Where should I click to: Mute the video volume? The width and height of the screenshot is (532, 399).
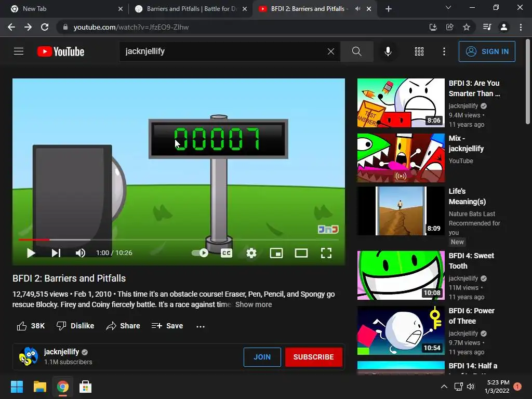point(81,253)
